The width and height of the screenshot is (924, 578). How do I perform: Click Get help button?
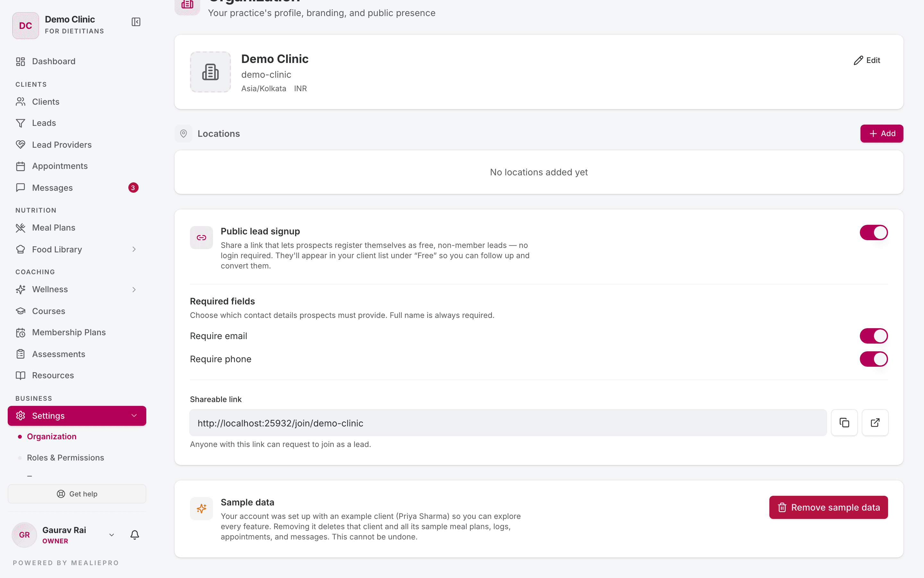click(x=77, y=494)
